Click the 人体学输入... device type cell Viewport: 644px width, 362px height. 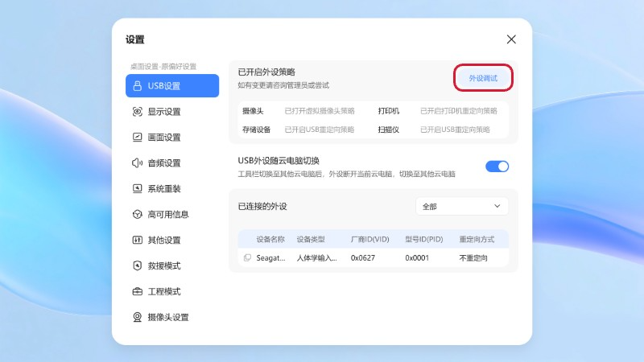point(316,257)
